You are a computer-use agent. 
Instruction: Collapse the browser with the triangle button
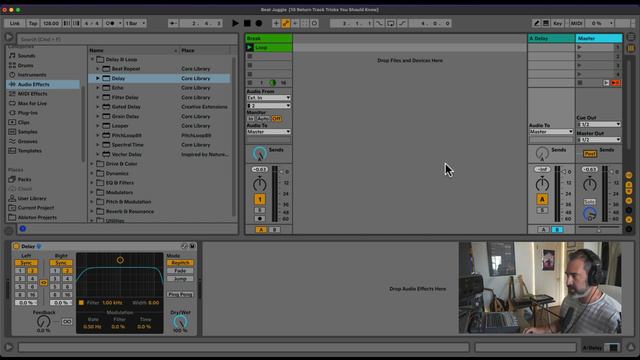tap(9, 38)
